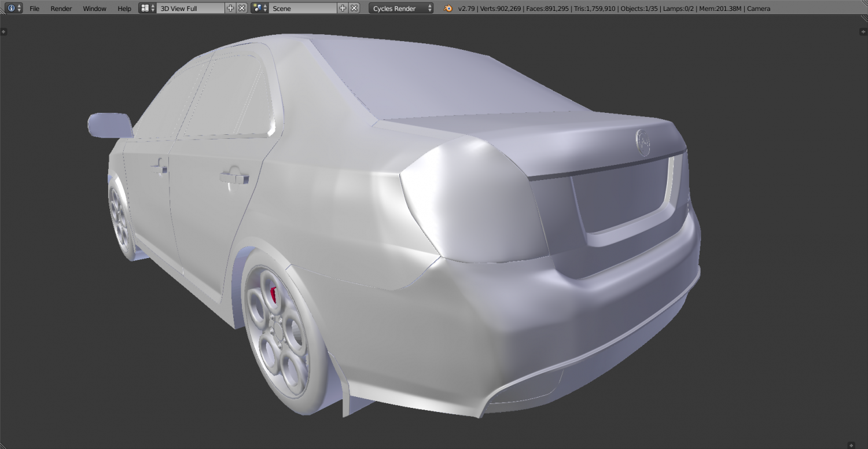
Task: Delete the active scene
Action: (x=354, y=9)
